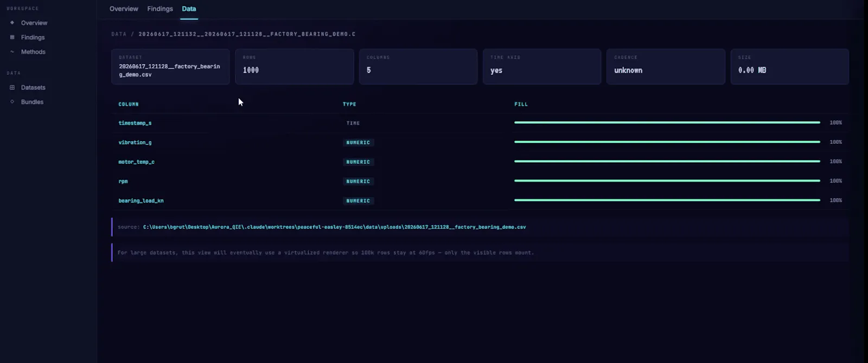Select the bearing_load_kn column row
The width and height of the screenshot is (868, 363).
tap(480, 201)
